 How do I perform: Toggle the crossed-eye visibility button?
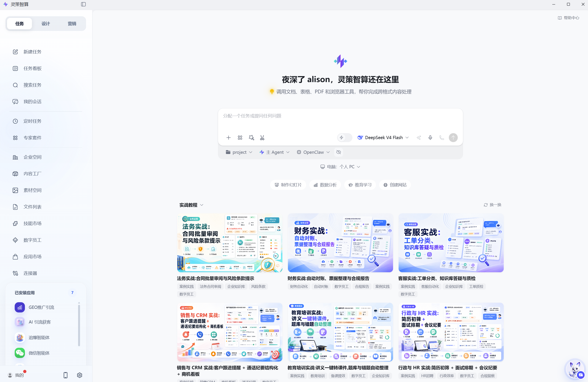pos(338,152)
